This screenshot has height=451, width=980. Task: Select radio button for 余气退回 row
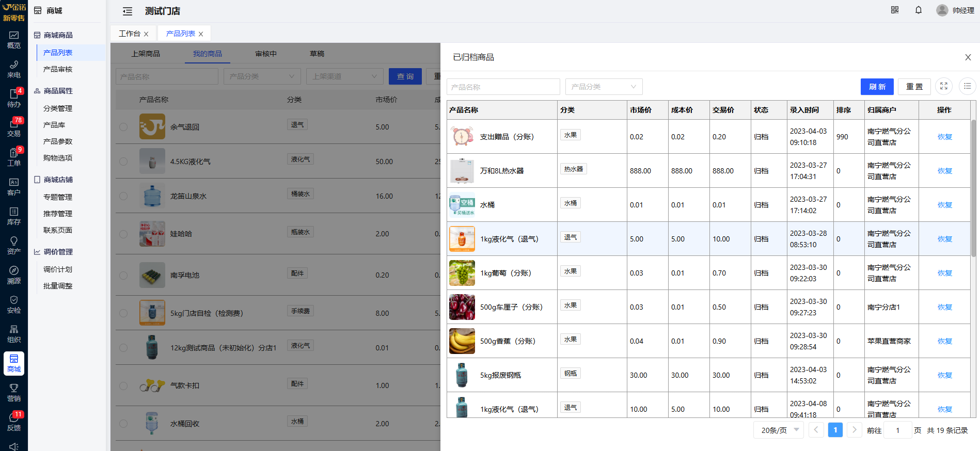click(123, 127)
